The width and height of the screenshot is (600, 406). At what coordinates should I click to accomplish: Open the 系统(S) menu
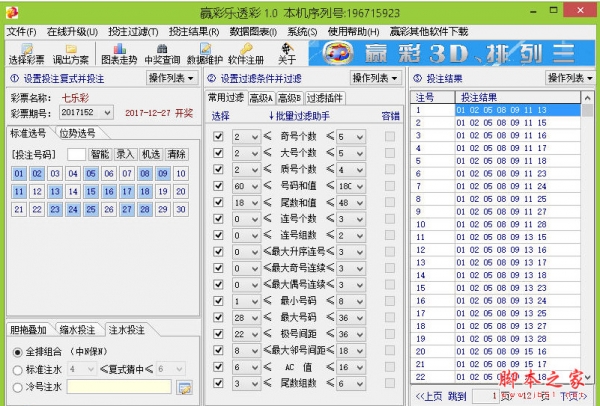(x=302, y=32)
